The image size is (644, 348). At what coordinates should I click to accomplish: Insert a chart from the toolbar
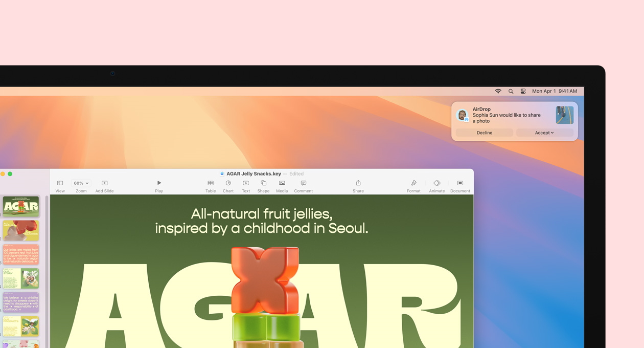tap(228, 186)
